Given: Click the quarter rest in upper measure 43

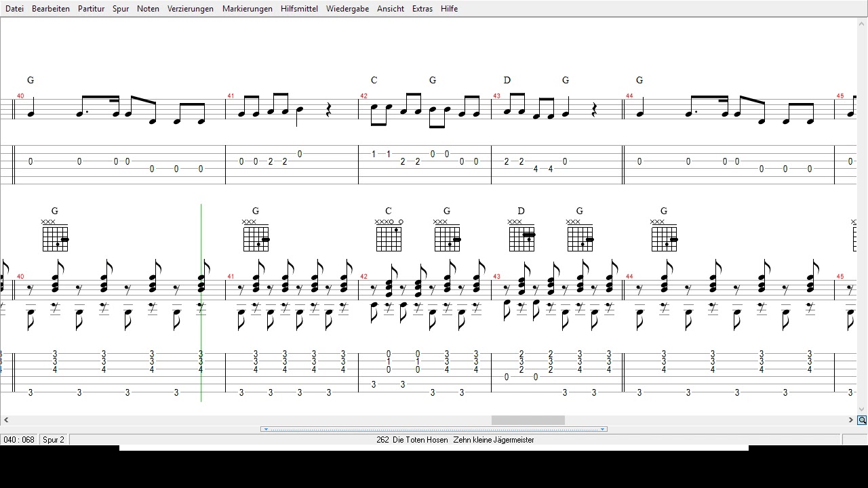Looking at the screenshot, I should click(x=595, y=110).
